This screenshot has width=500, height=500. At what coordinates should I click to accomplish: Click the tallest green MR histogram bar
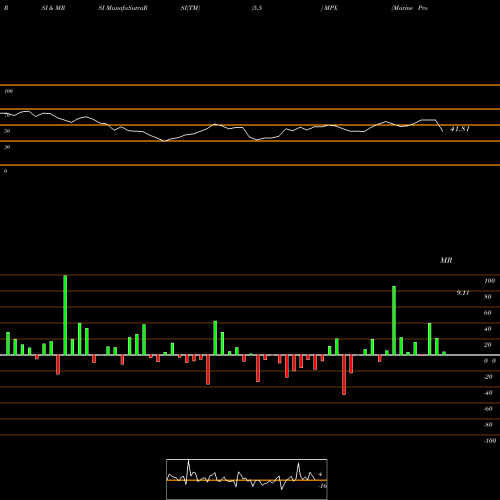tap(65, 315)
